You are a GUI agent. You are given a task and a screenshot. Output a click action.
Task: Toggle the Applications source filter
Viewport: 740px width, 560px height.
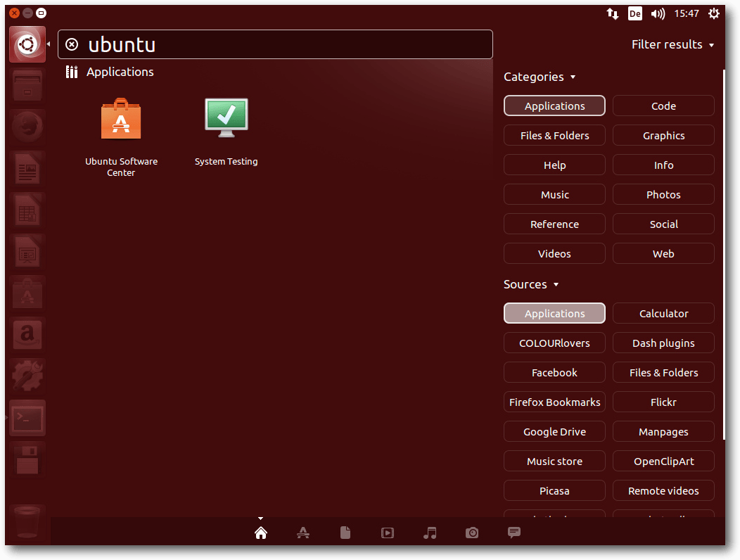pos(554,313)
